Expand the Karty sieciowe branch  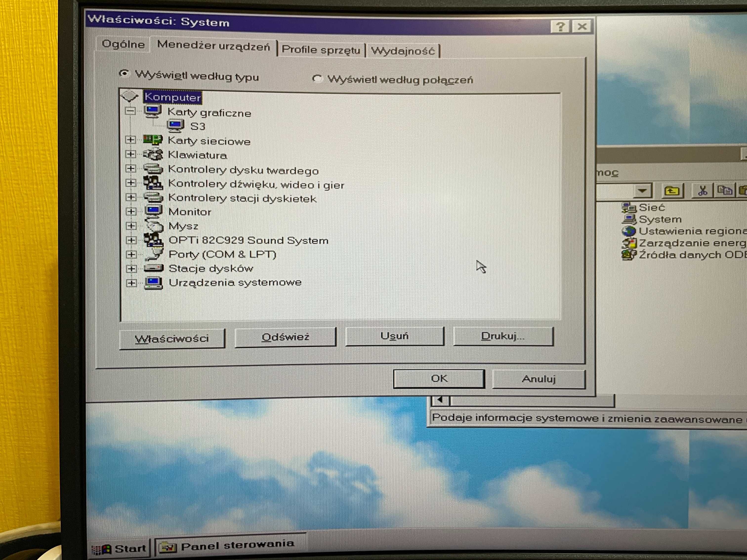point(131,140)
